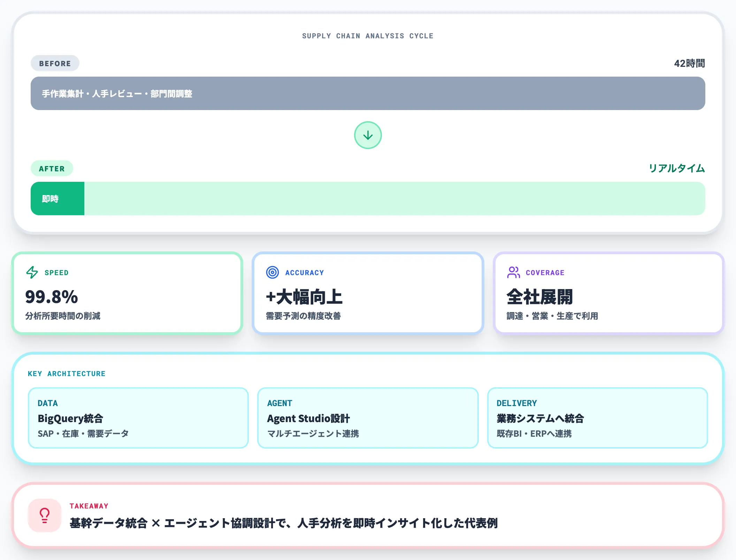Screen dimensions: 736x560
Task: Select the SUPPLY CHAIN ANALYSIS CYCLE header
Action: [368, 36]
